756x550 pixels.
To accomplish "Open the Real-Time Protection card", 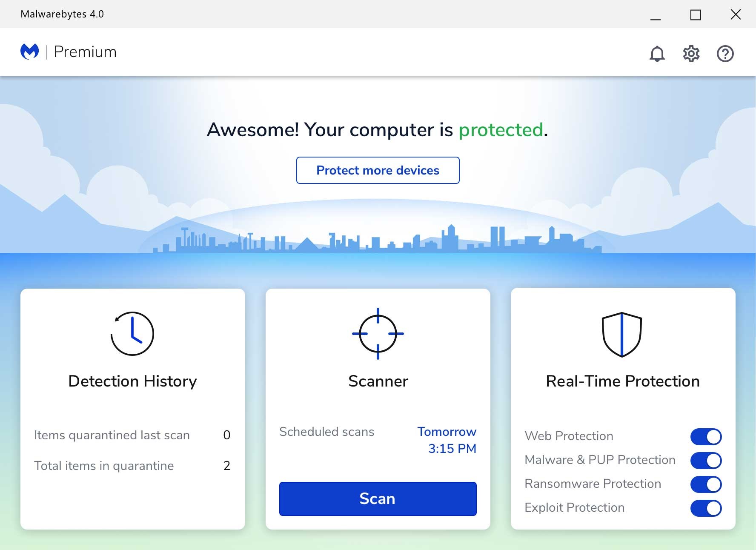I will pyautogui.click(x=622, y=381).
